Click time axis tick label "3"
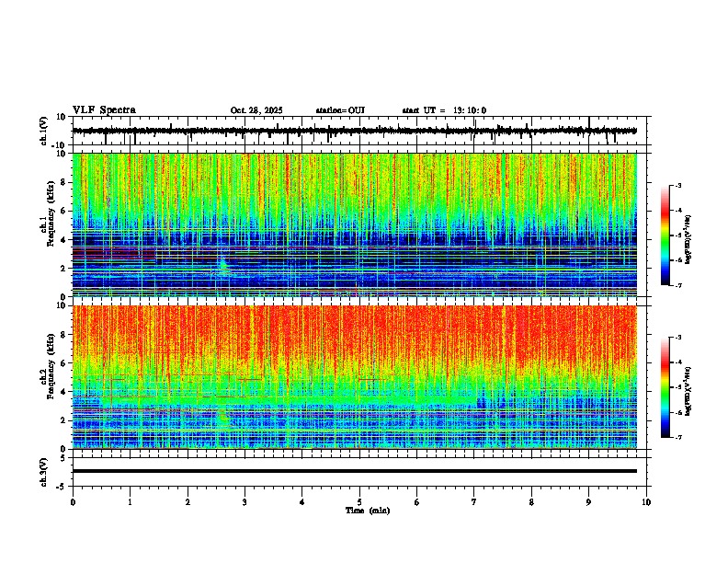 (x=245, y=502)
